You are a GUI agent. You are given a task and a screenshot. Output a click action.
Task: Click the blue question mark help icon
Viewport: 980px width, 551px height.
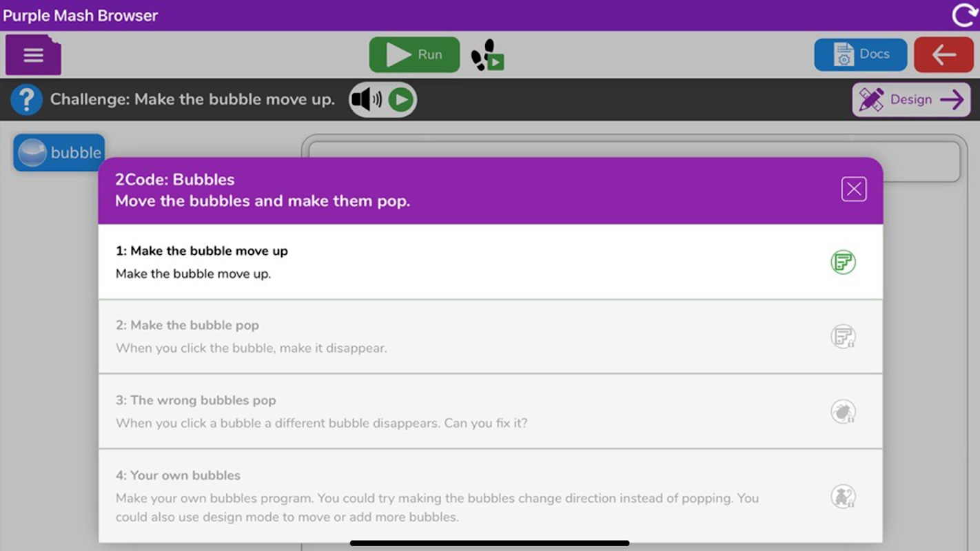(x=27, y=99)
